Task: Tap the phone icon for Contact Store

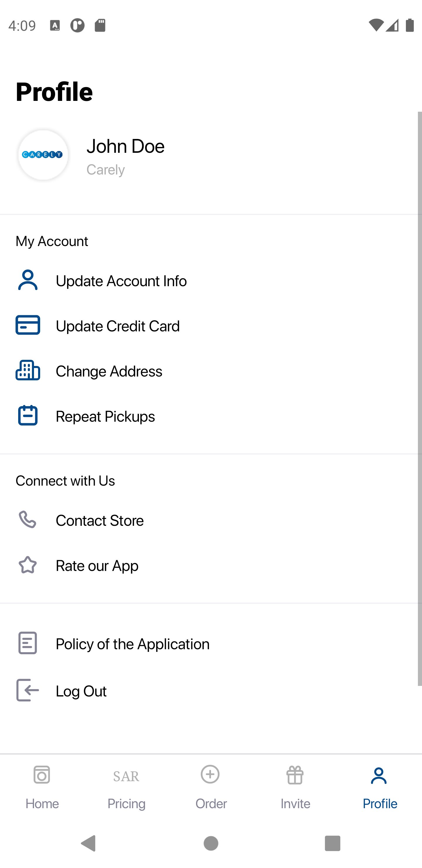Action: (28, 520)
